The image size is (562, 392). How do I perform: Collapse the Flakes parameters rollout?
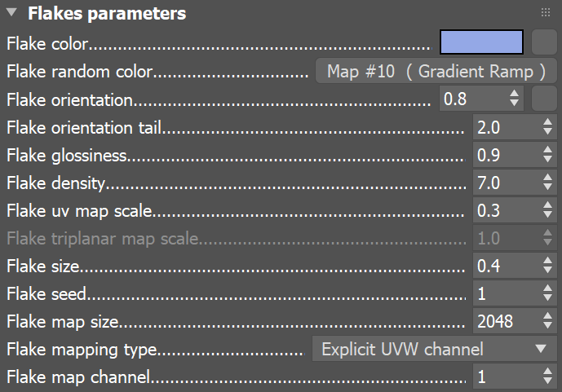pos(12,14)
